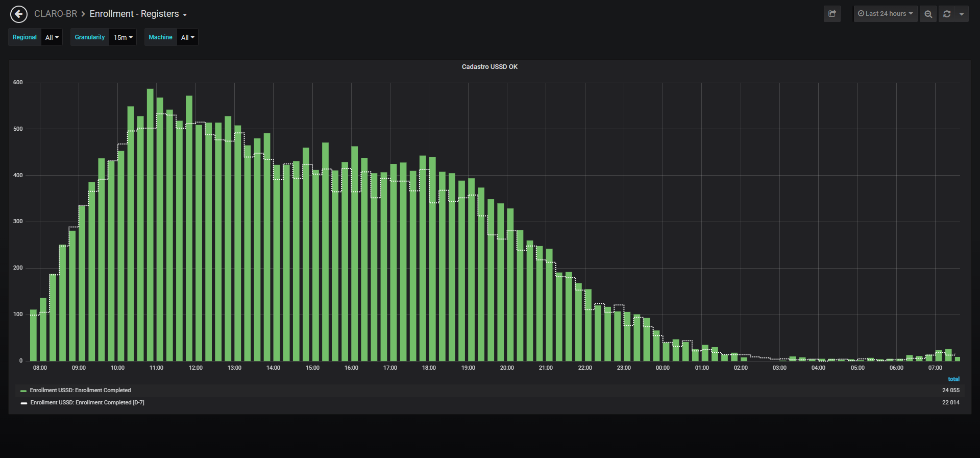Click the 24 055 total value
Viewport: 980px width, 458px height.
point(950,390)
